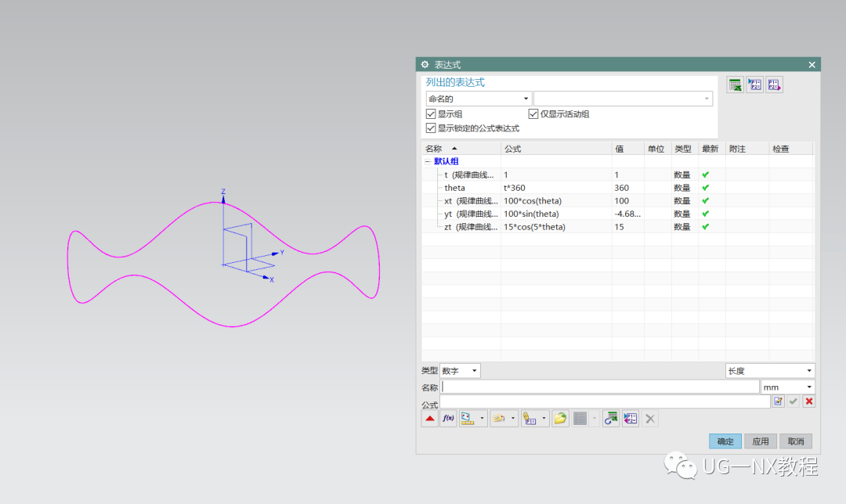Click the refresh from external spreadsheet icon
The height and width of the screenshot is (504, 846).
(x=611, y=418)
